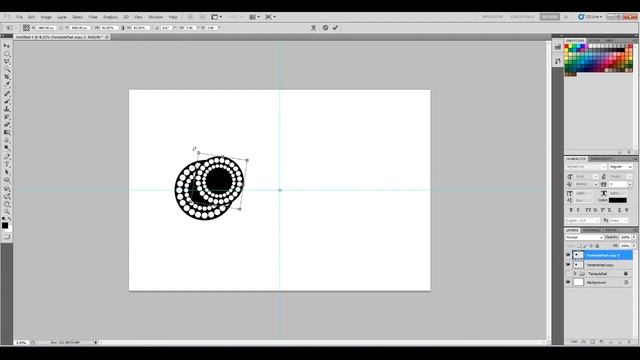Create new fill or adjustment layer
The height and width of the screenshot is (360, 640).
coord(601,342)
